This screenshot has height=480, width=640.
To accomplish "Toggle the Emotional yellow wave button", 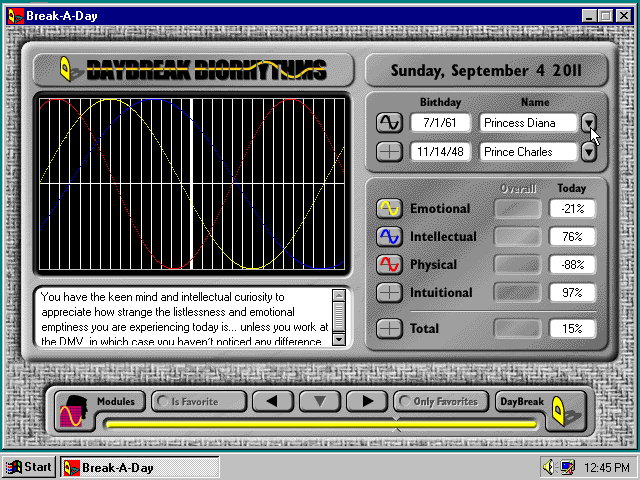I will (x=389, y=209).
